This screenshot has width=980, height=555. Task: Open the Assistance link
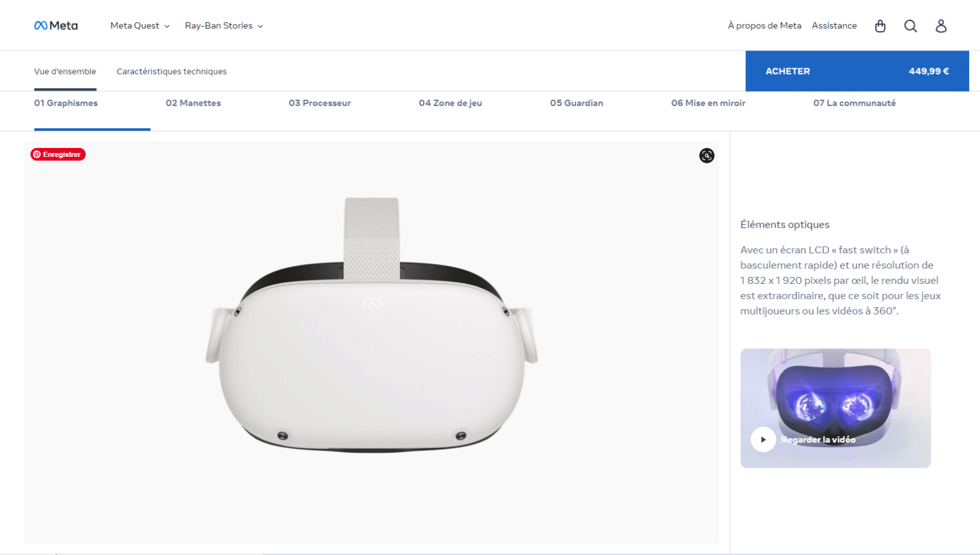[x=834, y=26]
